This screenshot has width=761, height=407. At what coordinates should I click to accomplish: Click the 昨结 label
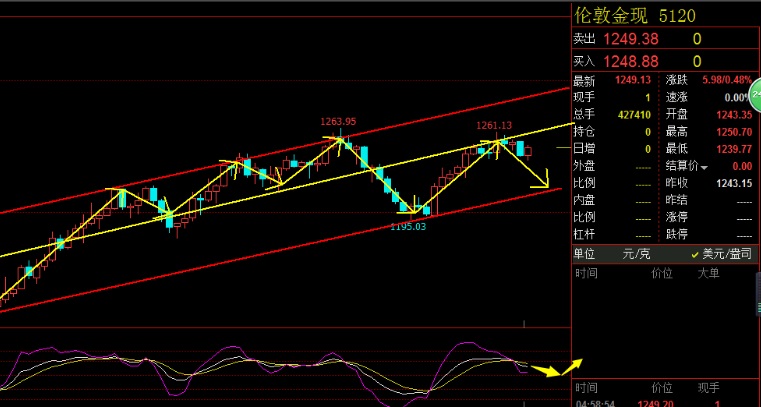677,200
